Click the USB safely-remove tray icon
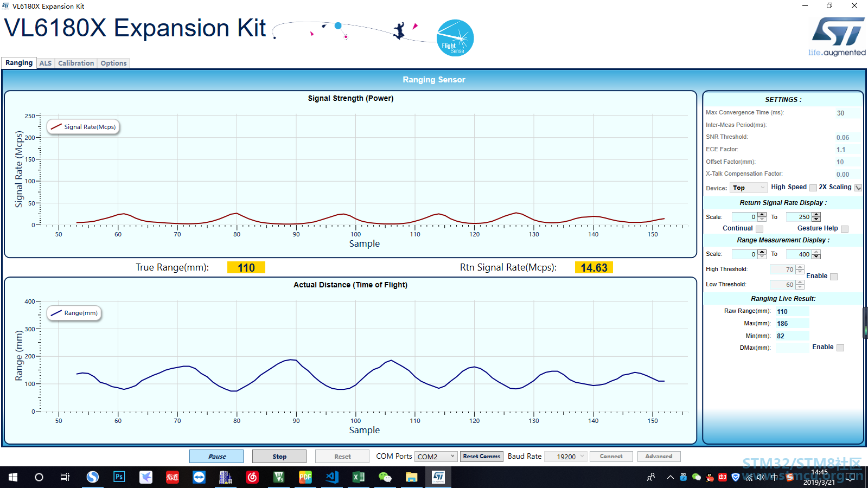 (x=683, y=477)
